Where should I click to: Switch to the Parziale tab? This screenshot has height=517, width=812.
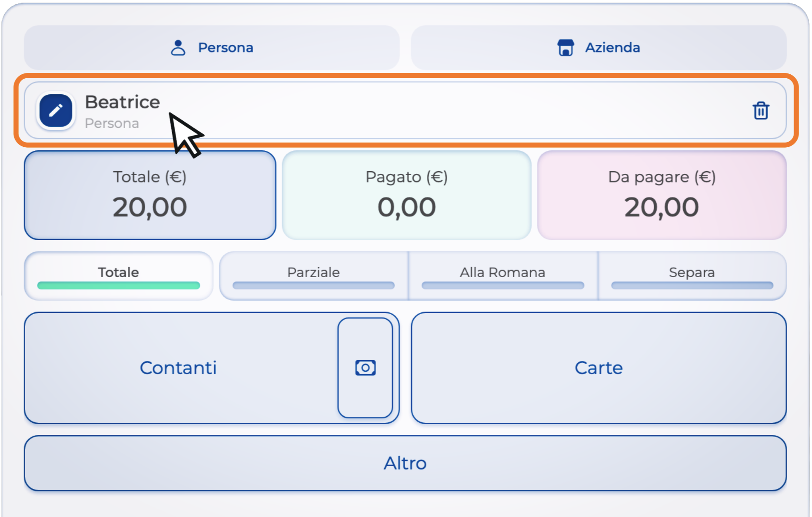coord(313,272)
